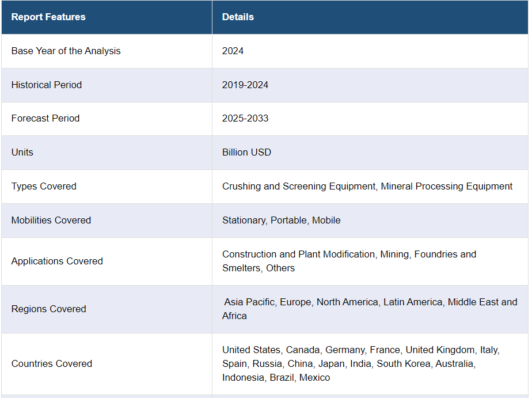Click the 'Applications Covered' label
Image resolution: width=532 pixels, height=398 pixels.
pyautogui.click(x=57, y=261)
